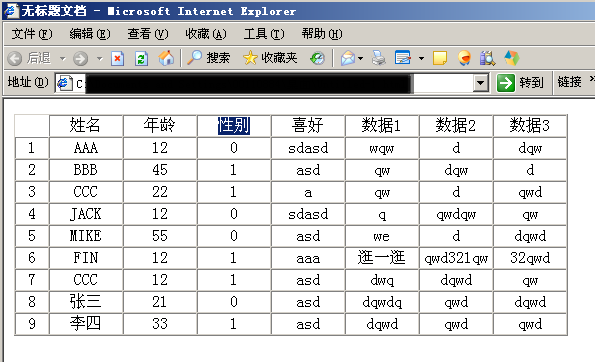Expand the address bar dropdown list
The height and width of the screenshot is (362, 595).
pyautogui.click(x=481, y=83)
